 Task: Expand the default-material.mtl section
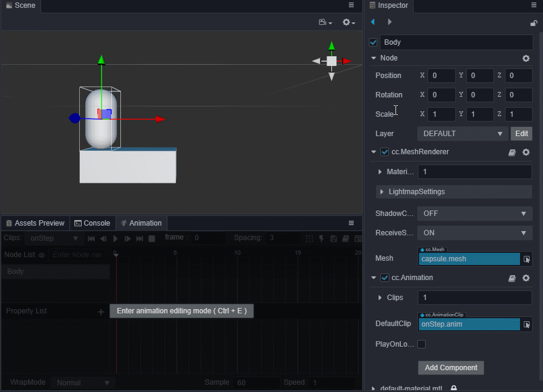point(373,388)
